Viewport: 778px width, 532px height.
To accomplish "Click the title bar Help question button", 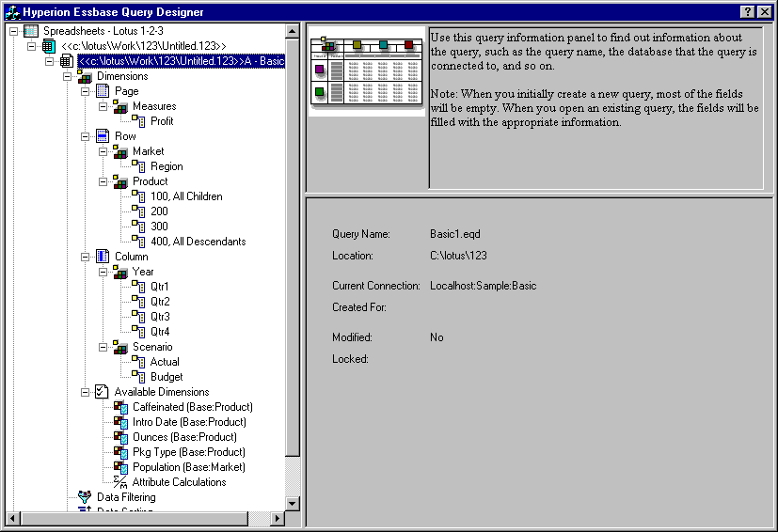I will click(747, 12).
